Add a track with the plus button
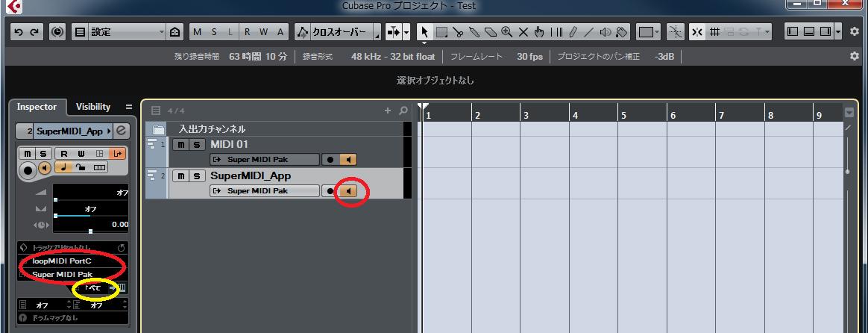Image resolution: width=868 pixels, height=333 pixels. coord(388,111)
